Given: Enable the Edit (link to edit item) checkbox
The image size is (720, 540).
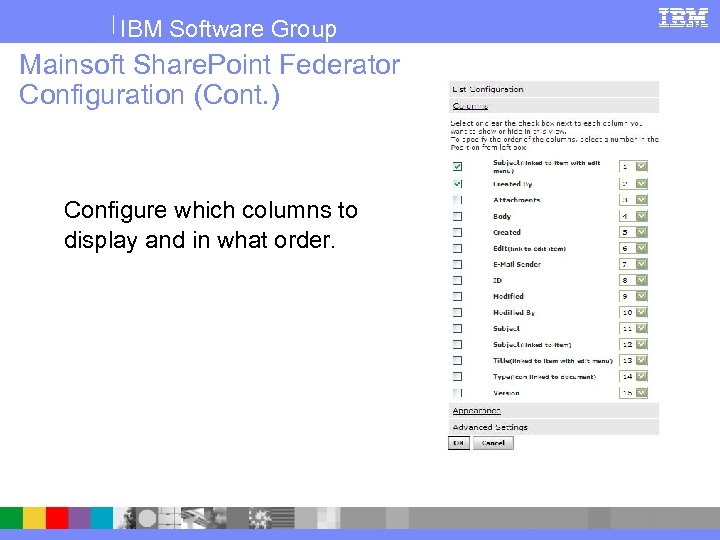Looking at the screenshot, I should pos(457,248).
